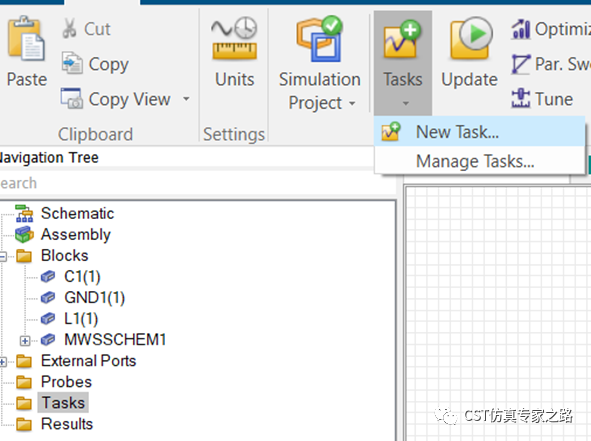Open the Units settings icon
The image size is (591, 441).
pyautogui.click(x=234, y=38)
